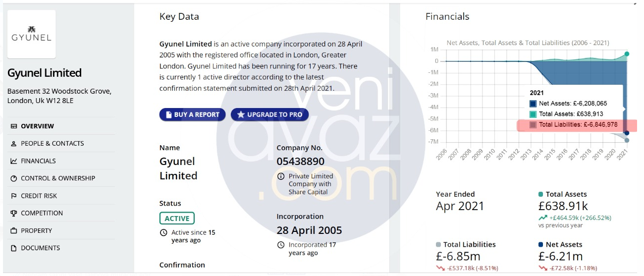Click the Credit Risk flag icon
Image resolution: width=644 pixels, height=276 pixels.
(13, 196)
